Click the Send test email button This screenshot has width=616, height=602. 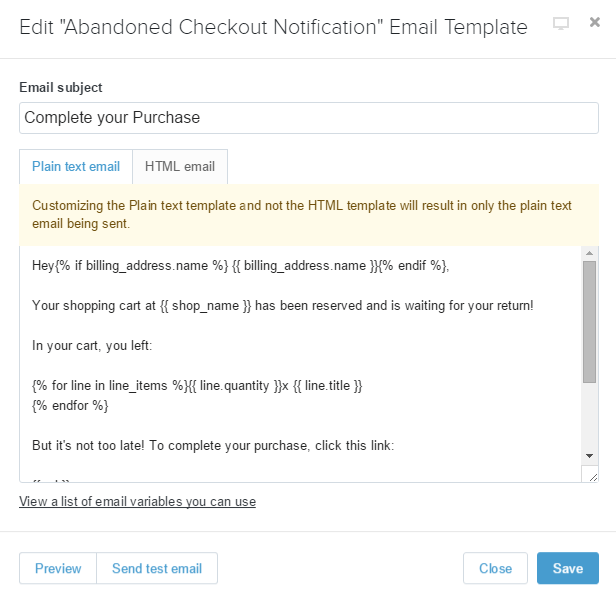point(157,568)
